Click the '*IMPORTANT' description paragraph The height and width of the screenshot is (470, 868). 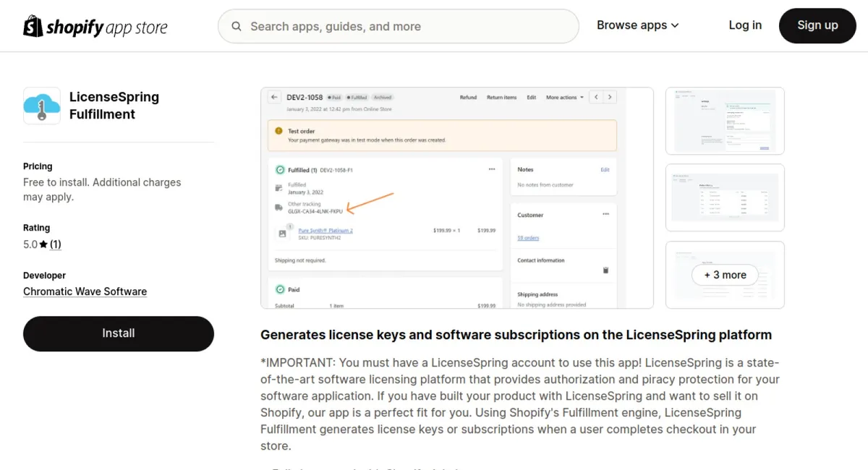tap(520, 404)
